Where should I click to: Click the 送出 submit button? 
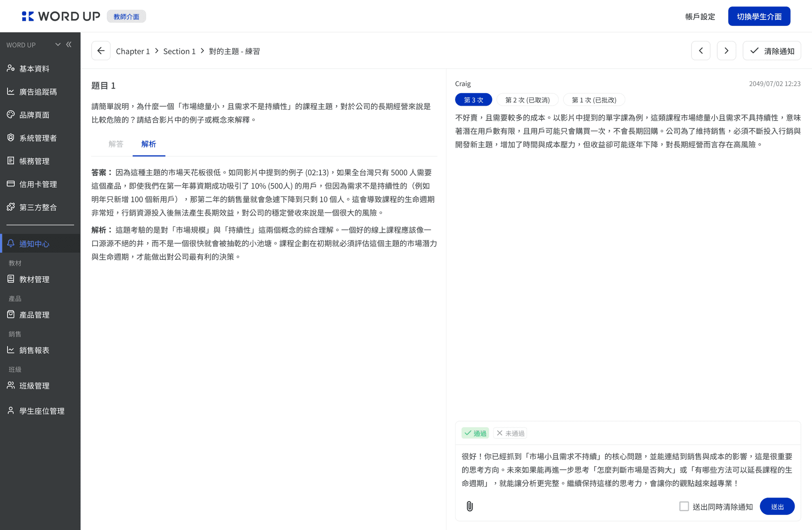[x=777, y=507]
